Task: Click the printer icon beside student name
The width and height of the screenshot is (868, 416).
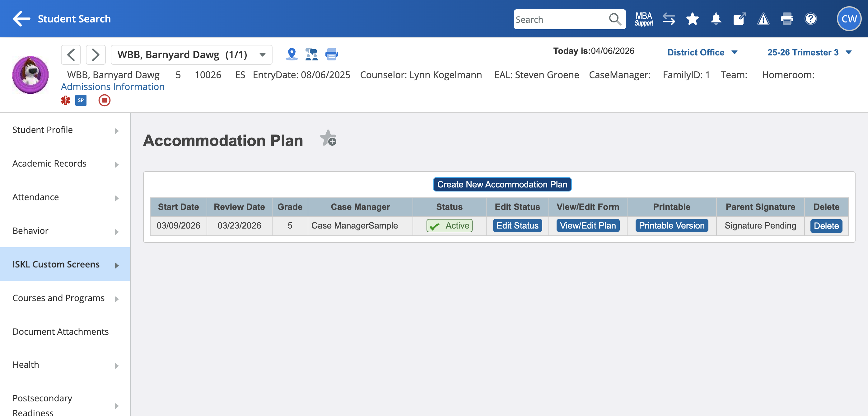Action: tap(331, 54)
